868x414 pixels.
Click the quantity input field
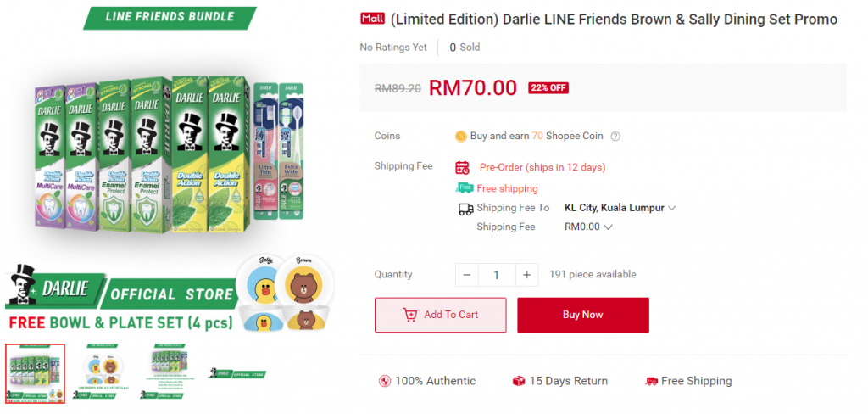coord(497,275)
